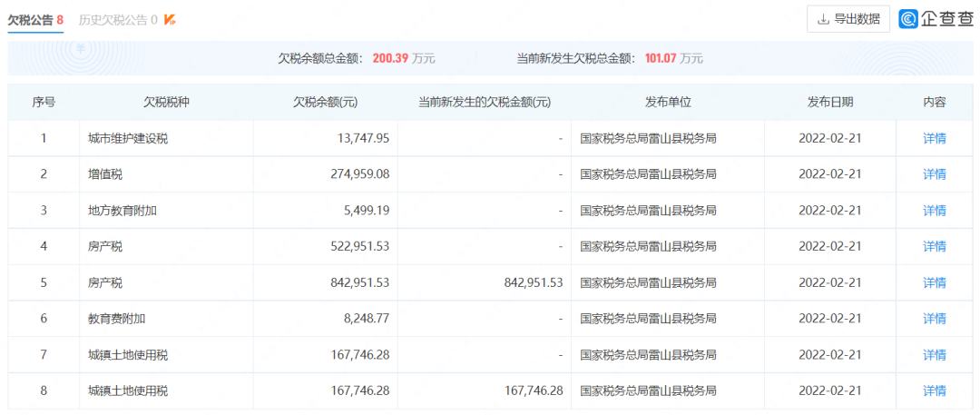The height and width of the screenshot is (415, 980).
Task: Select the 842,951.53 balance cell
Action: [326, 283]
